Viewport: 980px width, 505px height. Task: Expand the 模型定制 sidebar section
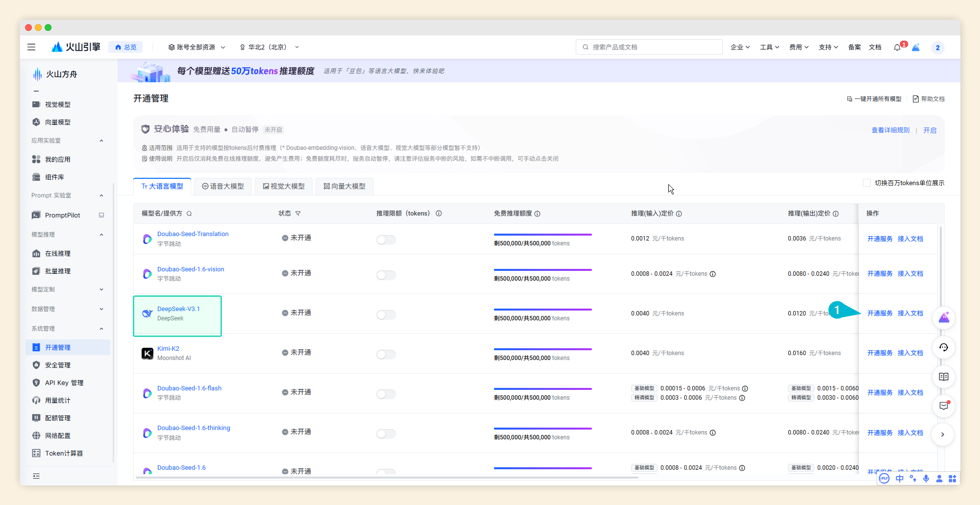tap(67, 289)
